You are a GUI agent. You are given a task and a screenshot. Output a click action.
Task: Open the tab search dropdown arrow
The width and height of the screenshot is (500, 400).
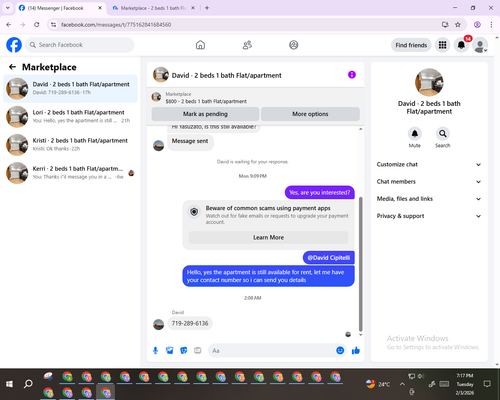point(8,8)
